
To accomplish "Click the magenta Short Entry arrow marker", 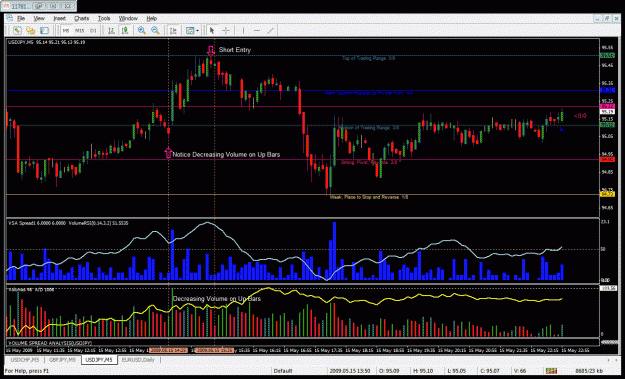I will [x=211, y=50].
